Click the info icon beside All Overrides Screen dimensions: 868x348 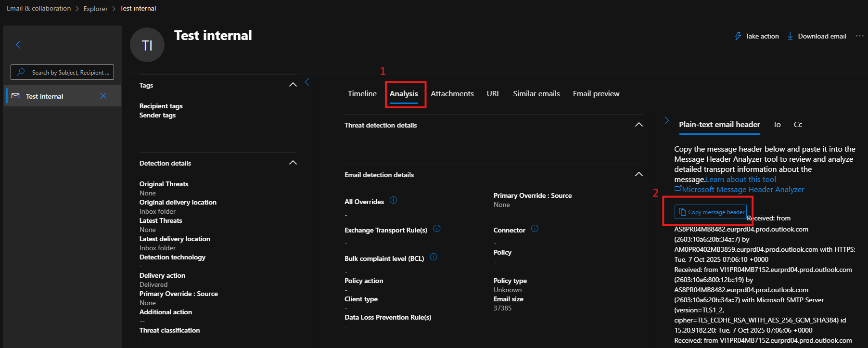click(x=393, y=200)
